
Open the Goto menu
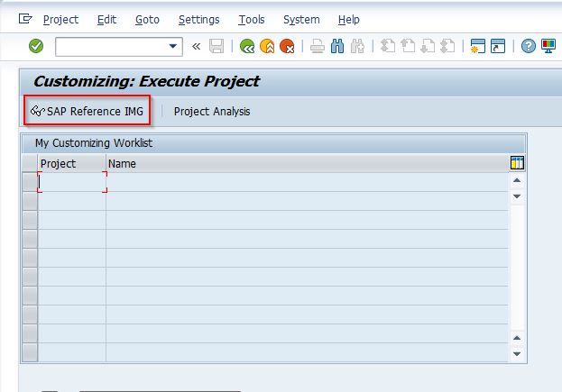click(147, 19)
